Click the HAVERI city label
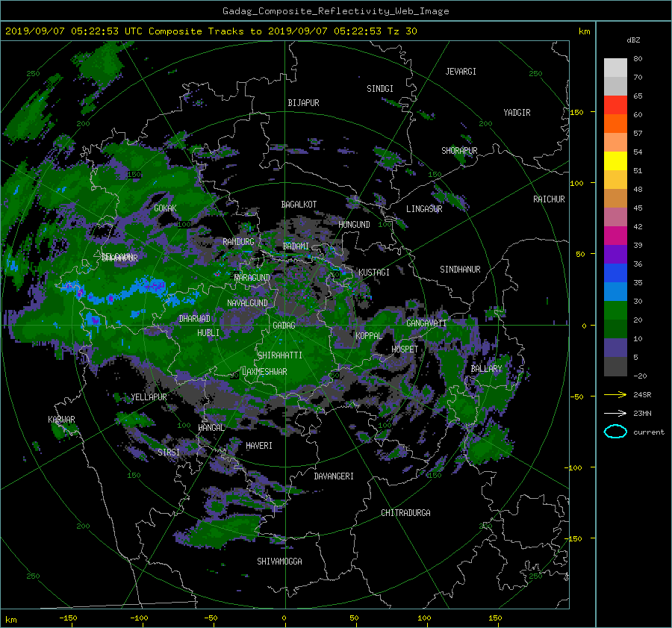The height and width of the screenshot is (628, 672). tap(259, 446)
